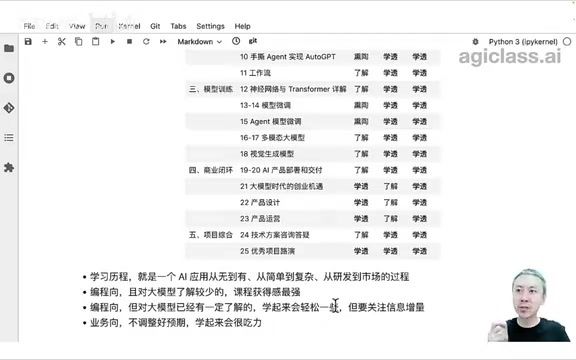Image resolution: width=576 pixels, height=360 pixels.
Task: Cut the selected cell with scissors icon
Action: coord(61,42)
